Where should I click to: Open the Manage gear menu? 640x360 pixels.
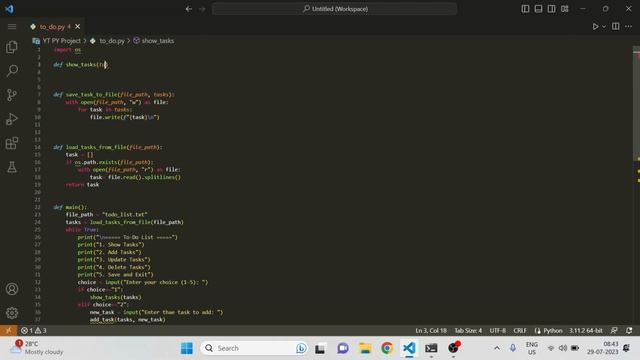click(12, 313)
